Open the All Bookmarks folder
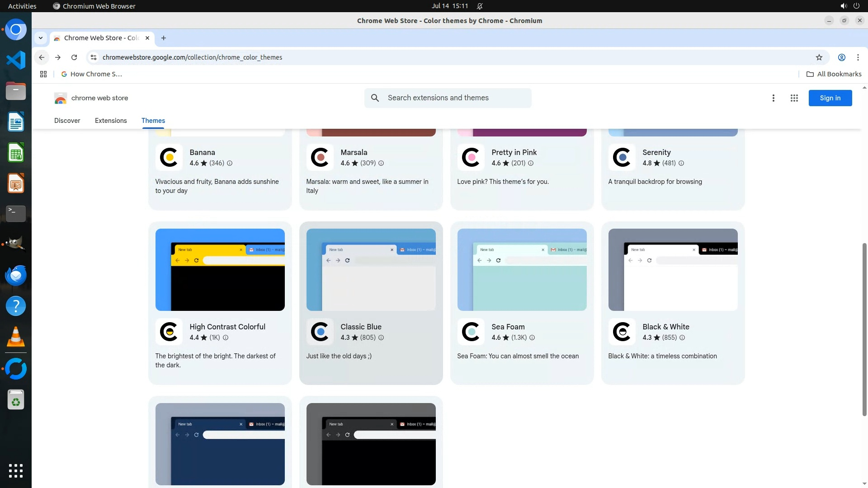Viewport: 868px width, 488px height. pos(834,74)
